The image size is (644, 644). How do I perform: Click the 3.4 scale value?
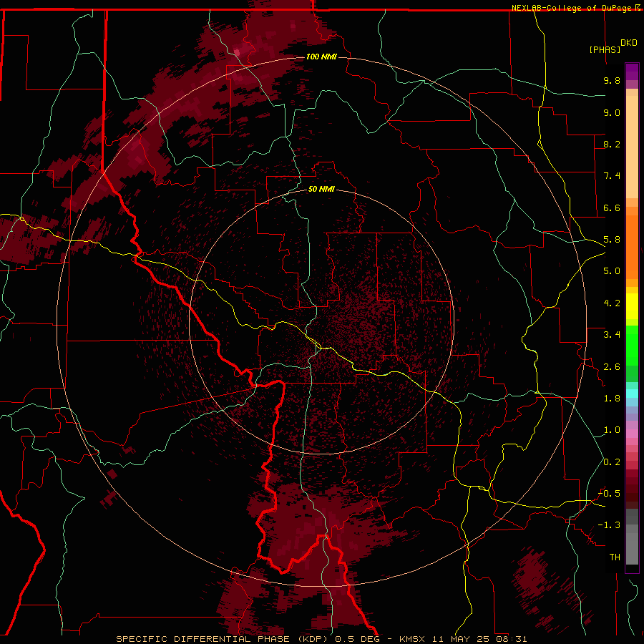click(612, 335)
